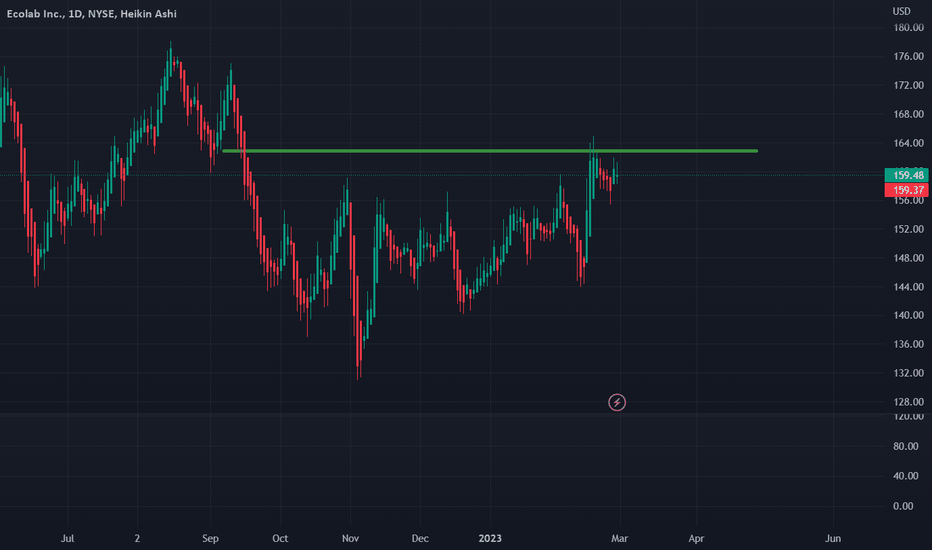
Task: Click the Mar label on time axis
Action: [x=619, y=538]
